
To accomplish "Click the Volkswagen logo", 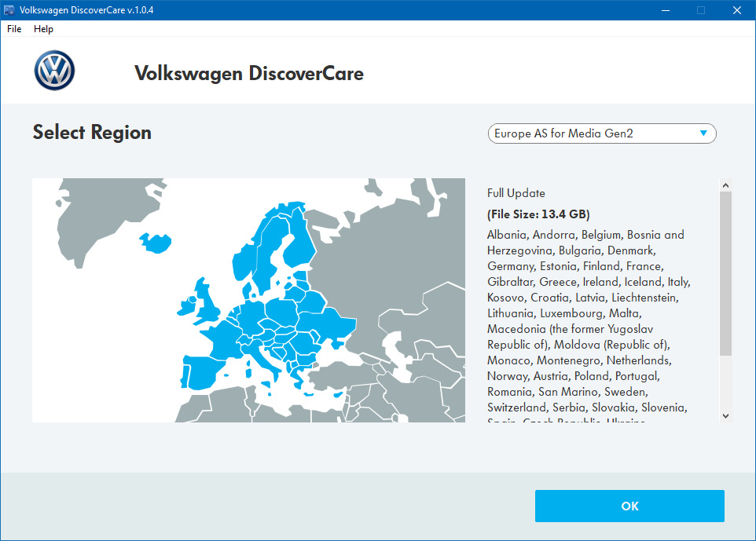I will 54,71.
